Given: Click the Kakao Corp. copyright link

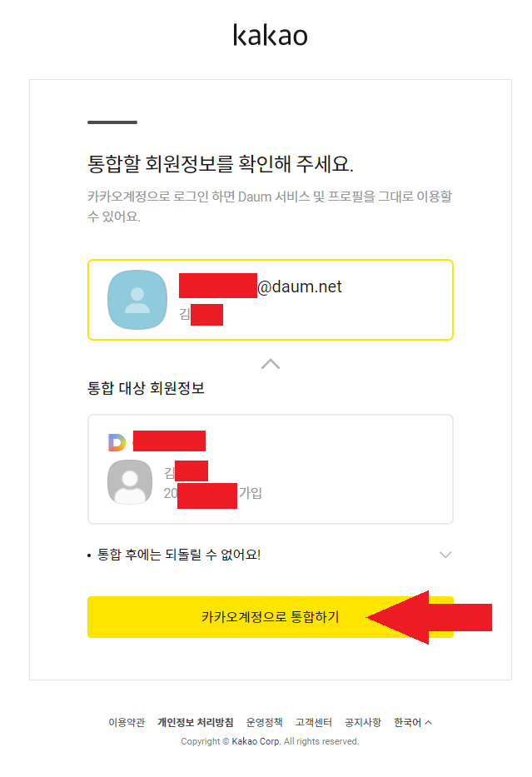Looking at the screenshot, I should click(x=256, y=741).
